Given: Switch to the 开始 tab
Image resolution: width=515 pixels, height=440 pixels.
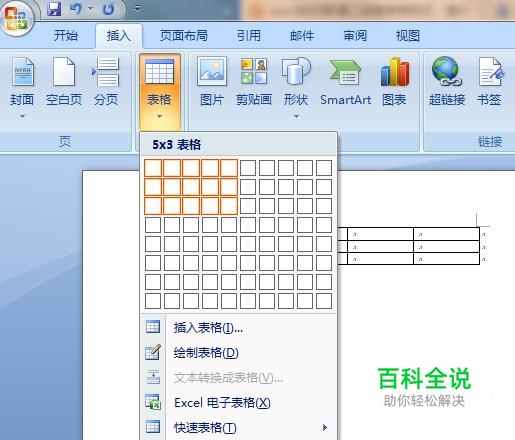Looking at the screenshot, I should pos(66,35).
